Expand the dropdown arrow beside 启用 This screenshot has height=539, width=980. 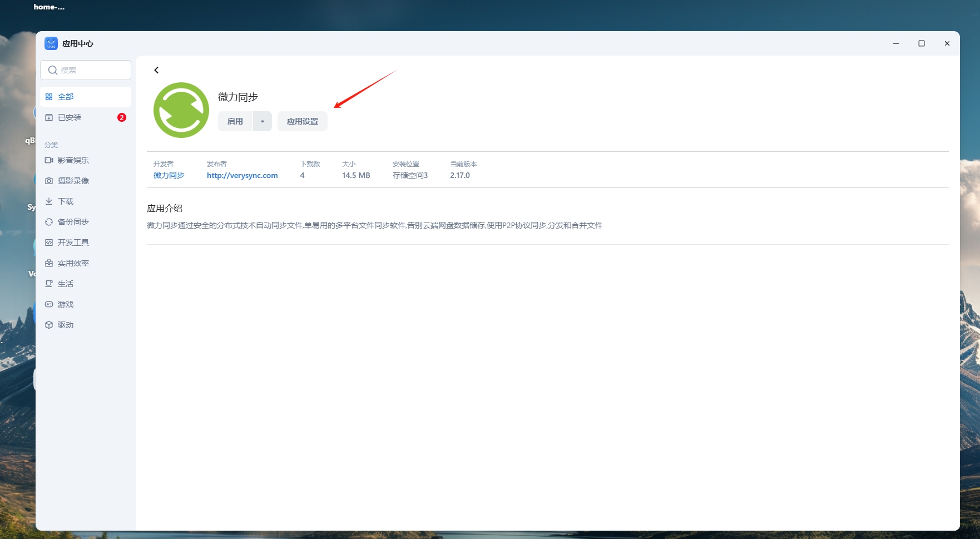[263, 121]
